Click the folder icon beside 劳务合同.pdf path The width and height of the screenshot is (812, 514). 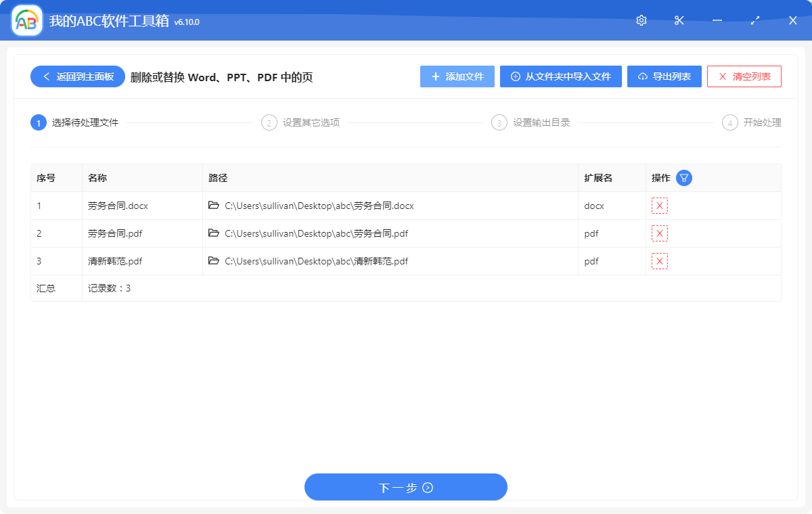[215, 233]
